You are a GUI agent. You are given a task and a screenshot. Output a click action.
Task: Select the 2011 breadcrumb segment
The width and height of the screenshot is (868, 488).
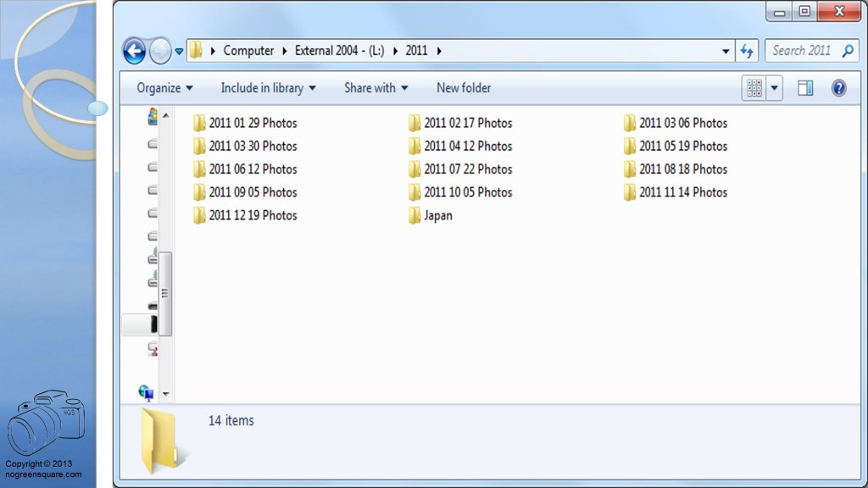tap(416, 51)
